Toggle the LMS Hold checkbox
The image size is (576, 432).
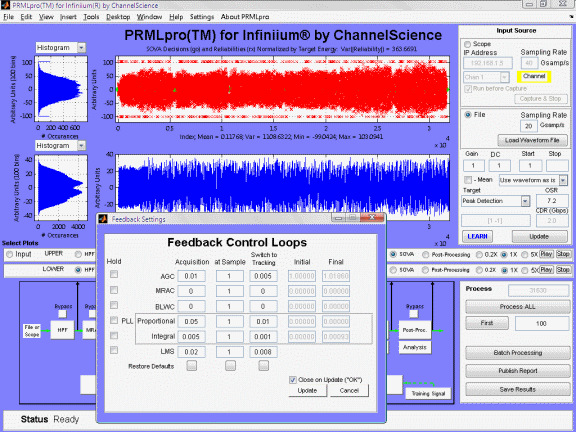114,350
